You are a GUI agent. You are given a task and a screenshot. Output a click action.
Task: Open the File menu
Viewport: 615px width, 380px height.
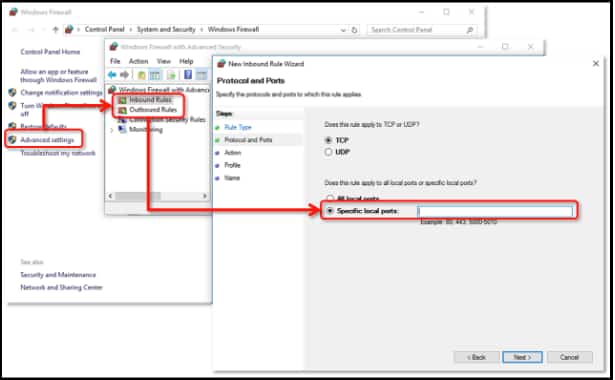point(115,61)
